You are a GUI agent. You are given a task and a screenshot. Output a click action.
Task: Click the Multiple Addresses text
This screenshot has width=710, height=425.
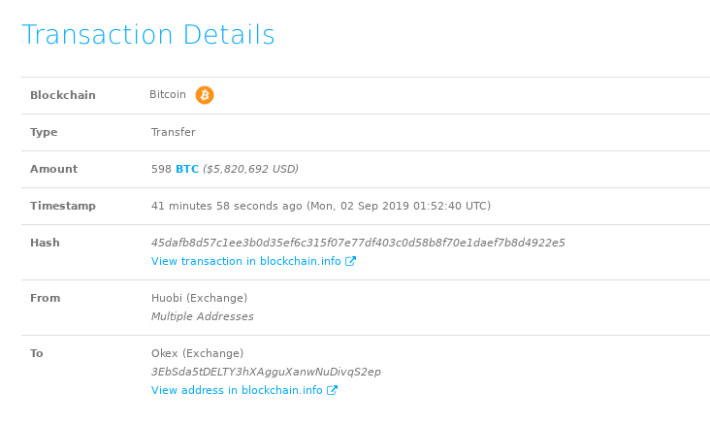(202, 316)
